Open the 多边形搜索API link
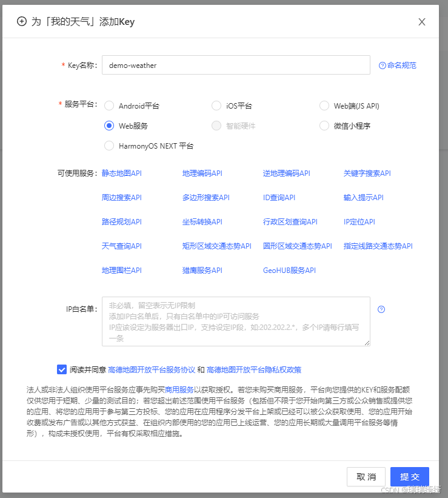 (206, 198)
